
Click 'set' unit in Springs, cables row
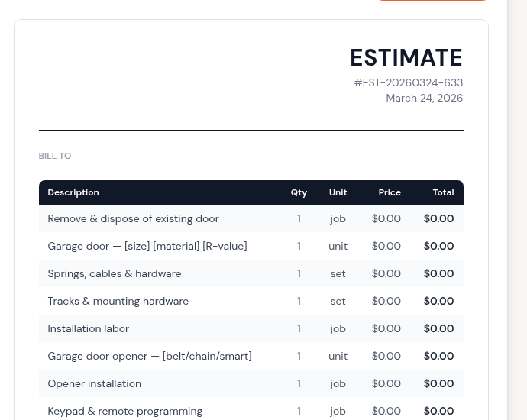(338, 274)
